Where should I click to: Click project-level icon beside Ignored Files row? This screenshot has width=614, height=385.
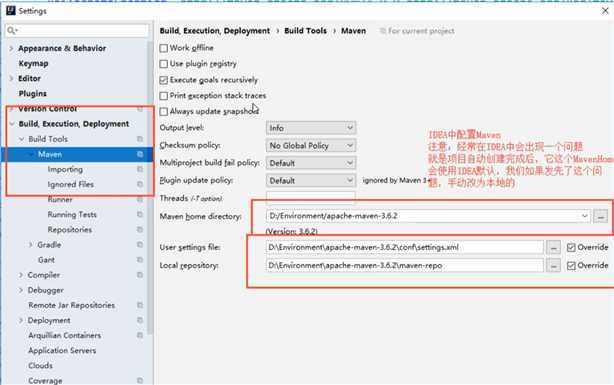[140, 184]
